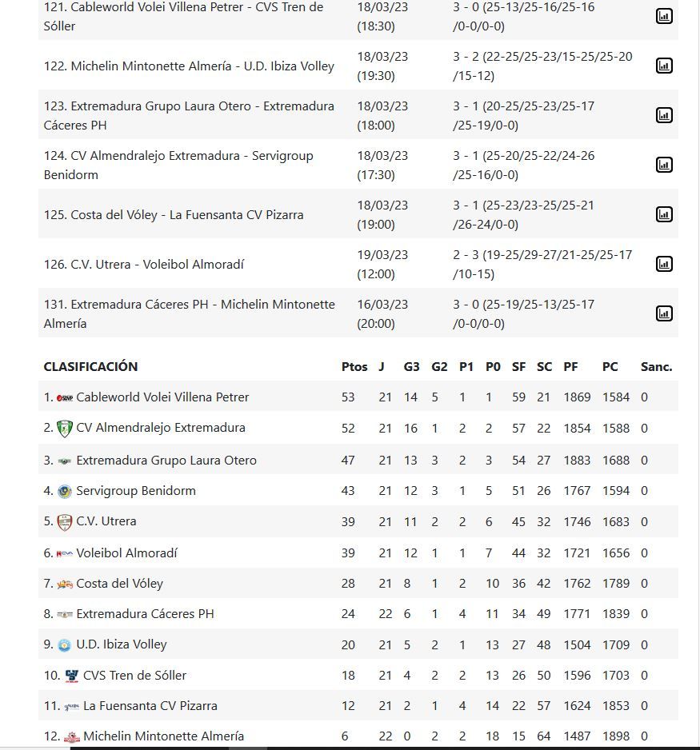Click the CLASIFICACIÓN table heading
The image size is (700, 750).
point(90,367)
